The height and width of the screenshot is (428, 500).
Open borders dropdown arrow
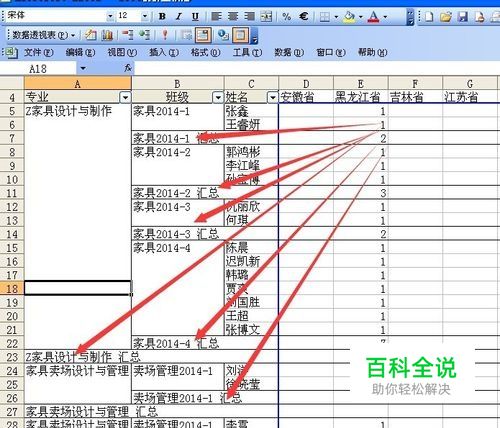[336, 17]
